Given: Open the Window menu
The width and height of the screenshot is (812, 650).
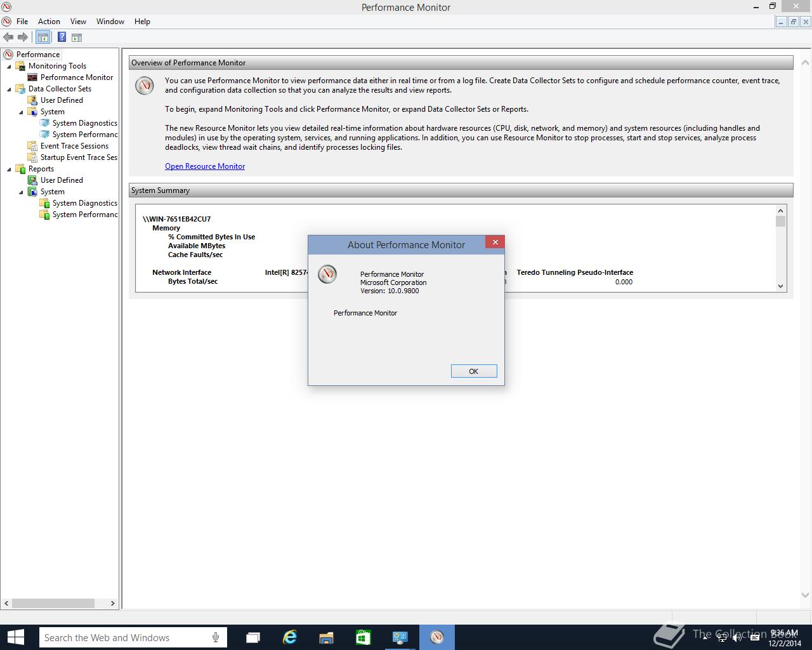Looking at the screenshot, I should pos(110,22).
